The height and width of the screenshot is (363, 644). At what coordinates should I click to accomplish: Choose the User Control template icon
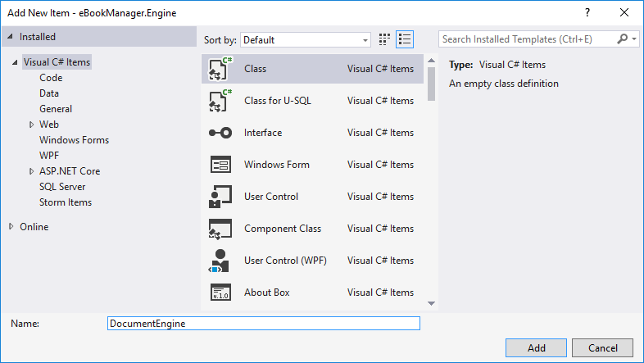pyautogui.click(x=220, y=197)
